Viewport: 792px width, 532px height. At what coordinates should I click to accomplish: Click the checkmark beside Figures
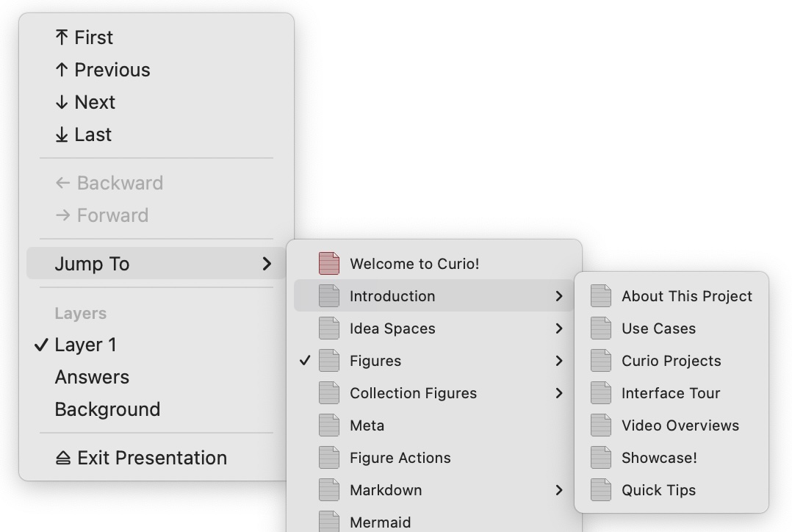[305, 361]
